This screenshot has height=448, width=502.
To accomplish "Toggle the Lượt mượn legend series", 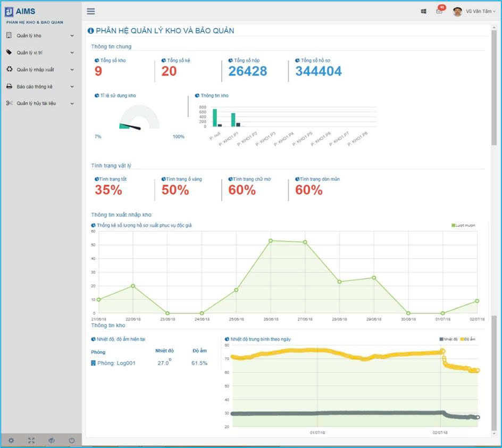I will (x=463, y=226).
